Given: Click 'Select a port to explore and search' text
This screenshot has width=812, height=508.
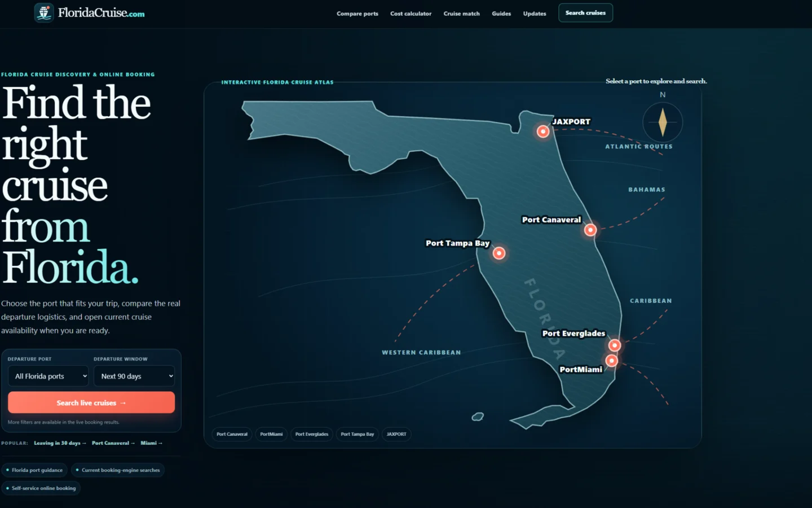Looking at the screenshot, I should pos(656,81).
